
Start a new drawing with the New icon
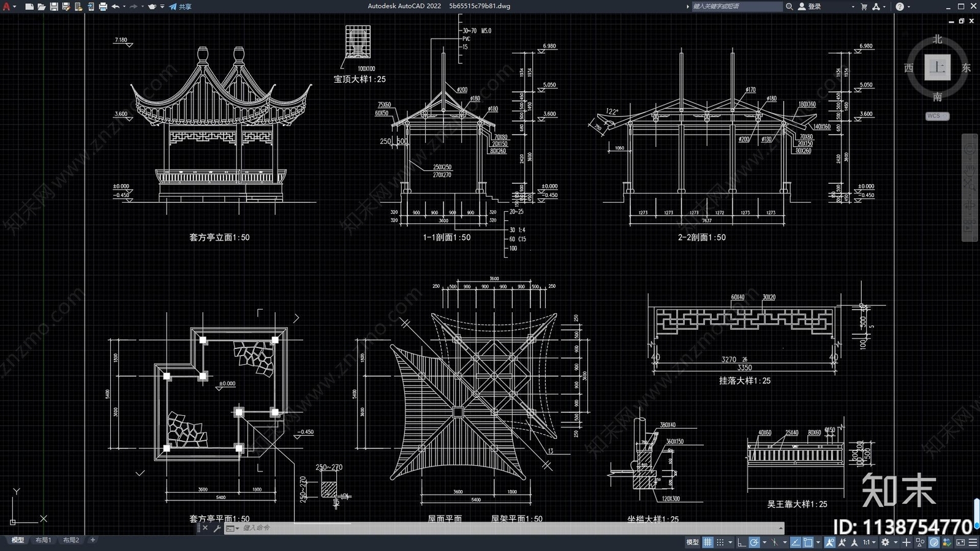29,6
